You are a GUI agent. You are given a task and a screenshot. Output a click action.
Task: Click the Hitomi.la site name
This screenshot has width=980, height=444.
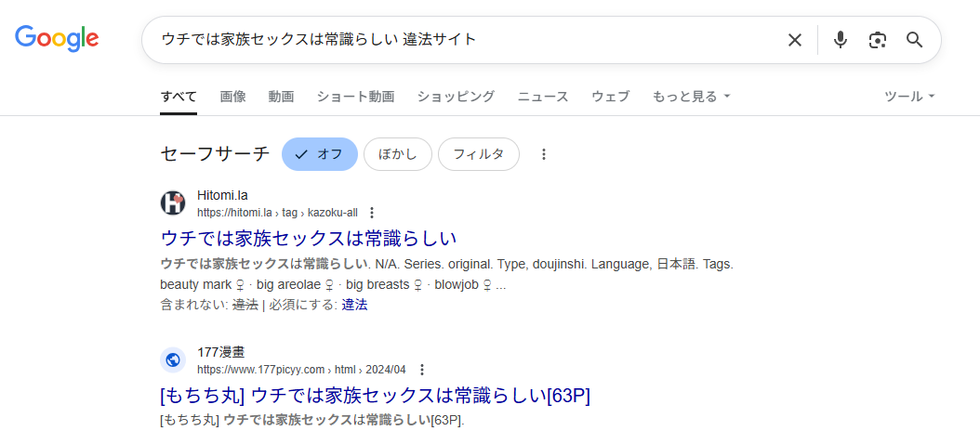[x=222, y=195]
